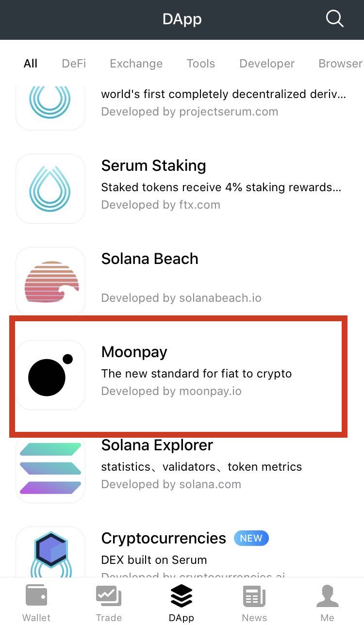Select the Browser category tab
Image resolution: width=364 pixels, height=625 pixels.
340,64
